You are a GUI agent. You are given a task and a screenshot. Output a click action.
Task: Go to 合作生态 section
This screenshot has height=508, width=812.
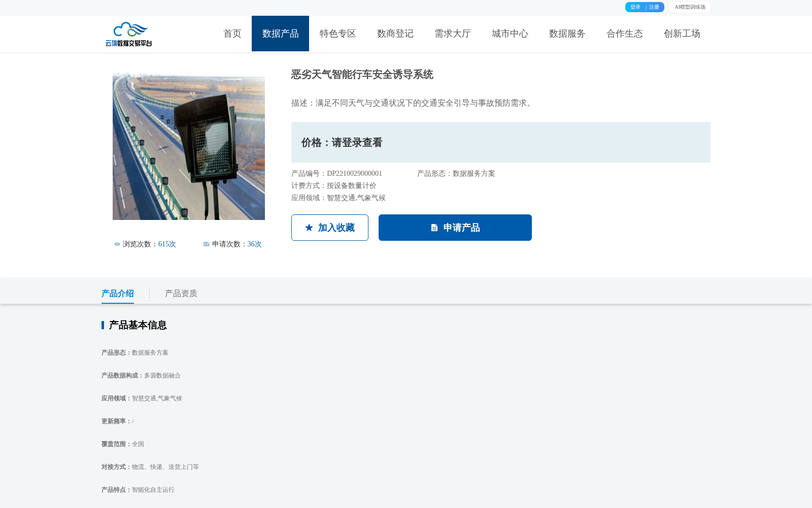pyautogui.click(x=625, y=34)
